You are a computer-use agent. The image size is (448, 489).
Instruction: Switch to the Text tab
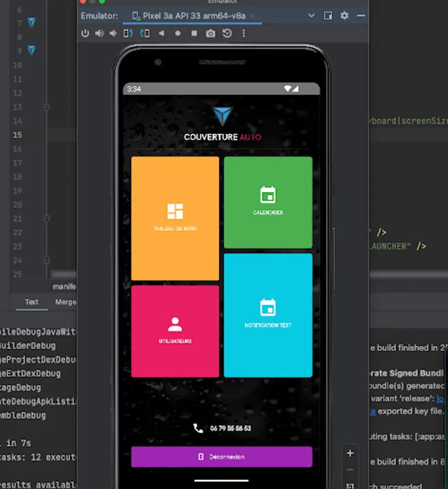(x=31, y=302)
